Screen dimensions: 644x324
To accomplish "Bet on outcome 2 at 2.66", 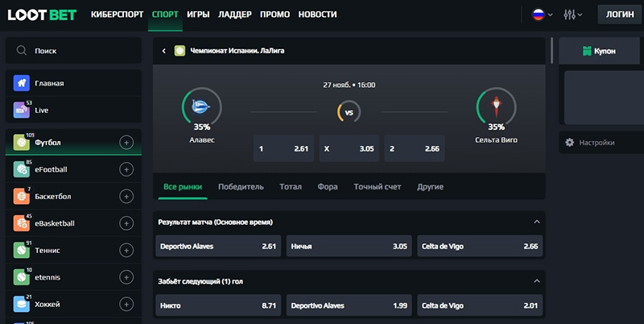I will pos(415,148).
